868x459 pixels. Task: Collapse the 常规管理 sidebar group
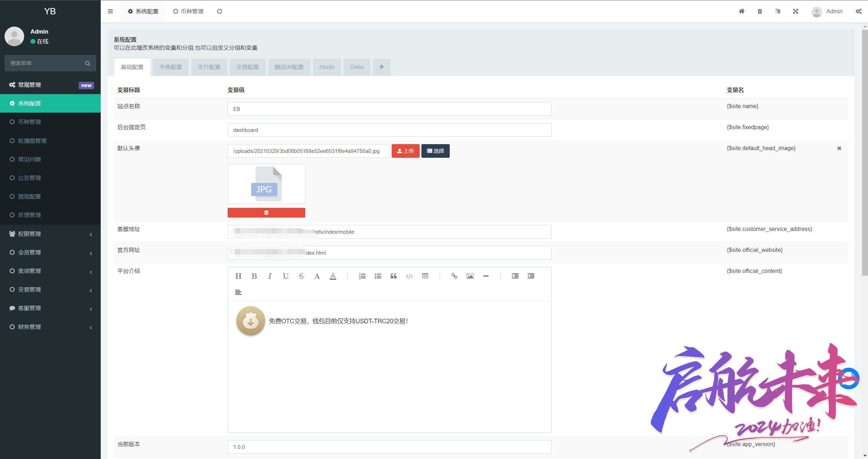(50, 85)
